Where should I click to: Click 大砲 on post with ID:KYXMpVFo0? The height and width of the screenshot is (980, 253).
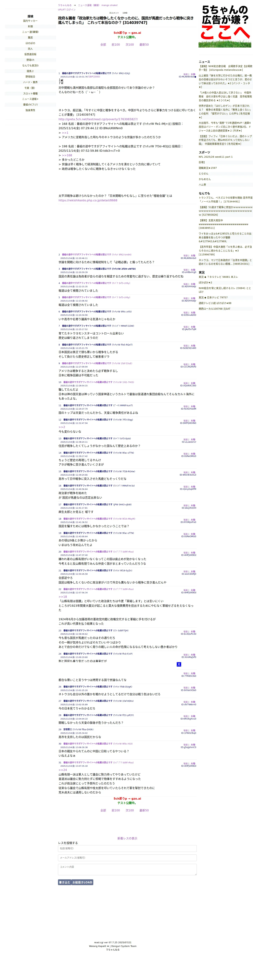[x=193, y=520]
